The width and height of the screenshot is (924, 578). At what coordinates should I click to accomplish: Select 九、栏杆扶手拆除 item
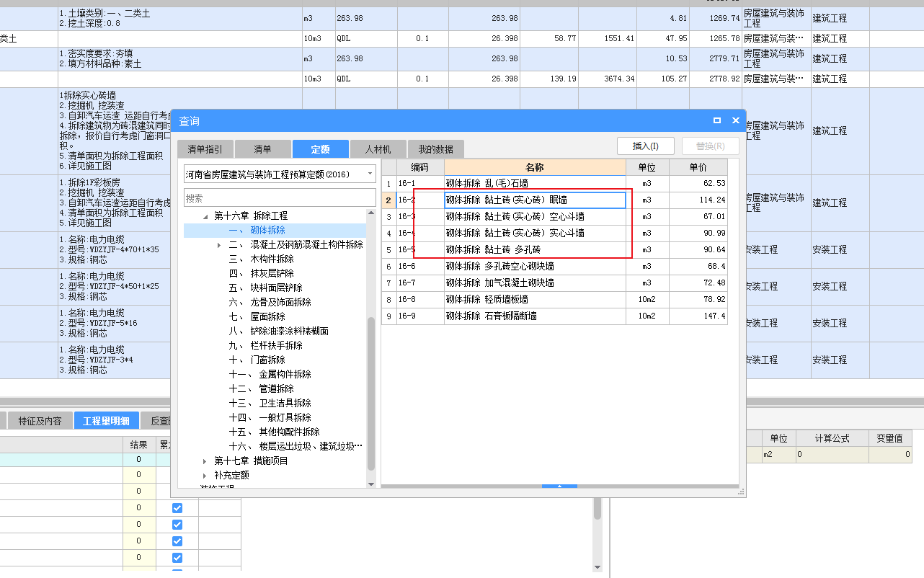coord(265,345)
